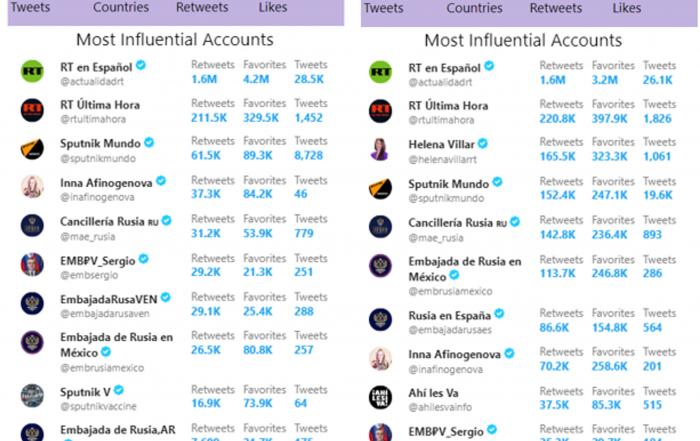Click Rusia en España embassy emblem
This screenshot has height=441, width=700.
[x=380, y=320]
